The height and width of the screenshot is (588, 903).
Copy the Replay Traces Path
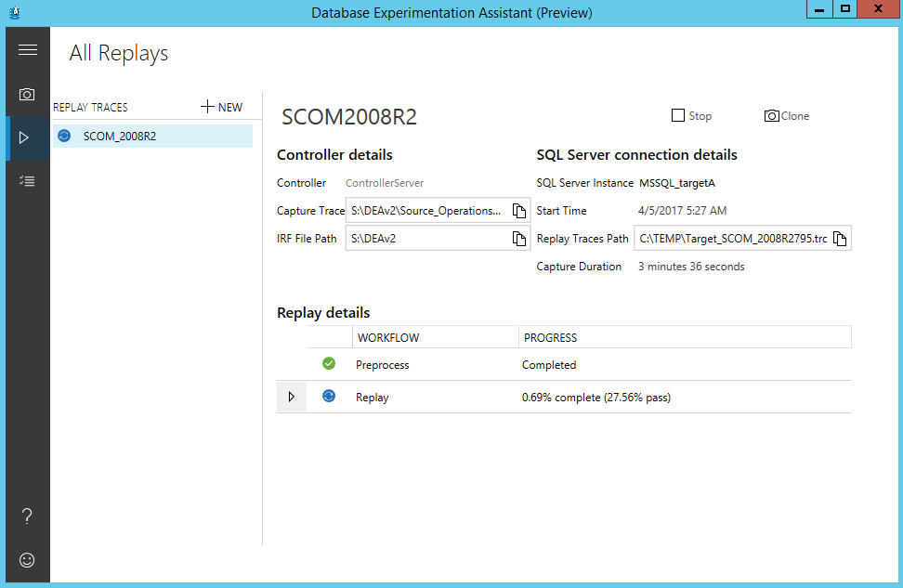[x=840, y=239]
